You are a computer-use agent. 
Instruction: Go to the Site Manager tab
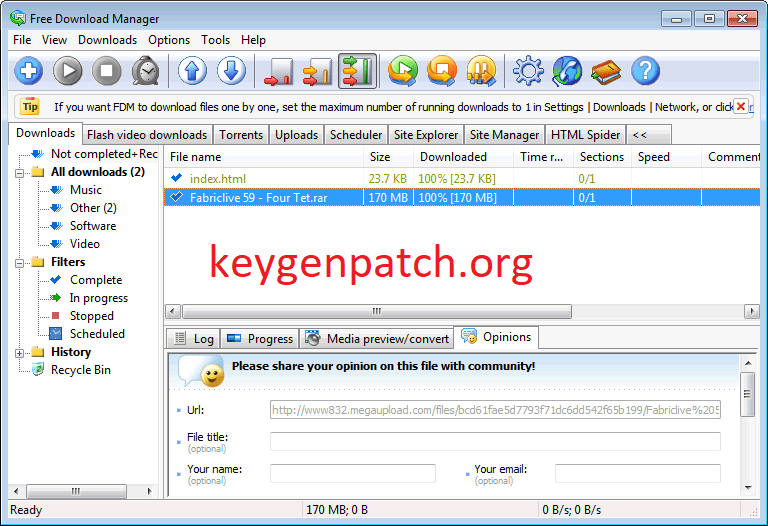point(504,135)
